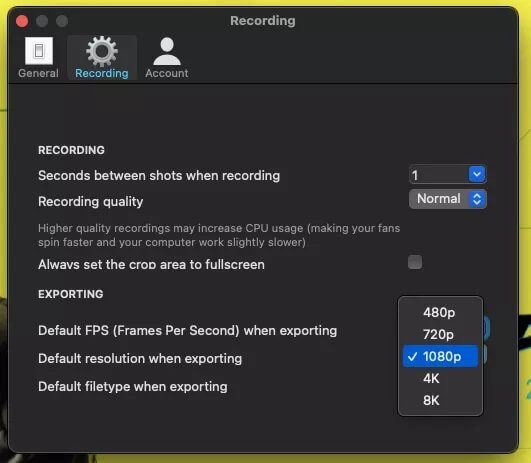
Task: Click the Recording quality label
Action: [x=90, y=202]
